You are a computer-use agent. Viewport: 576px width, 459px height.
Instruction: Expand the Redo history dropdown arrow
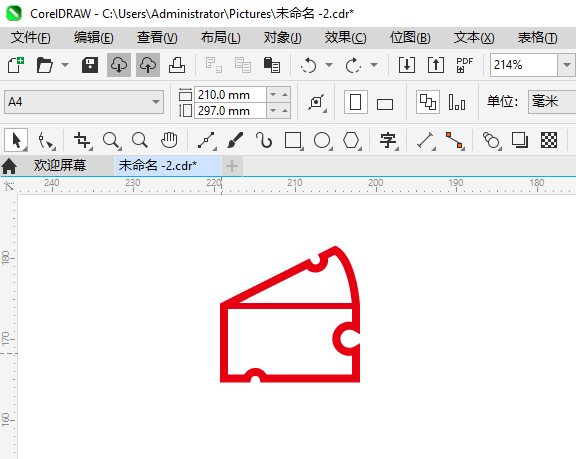[374, 65]
